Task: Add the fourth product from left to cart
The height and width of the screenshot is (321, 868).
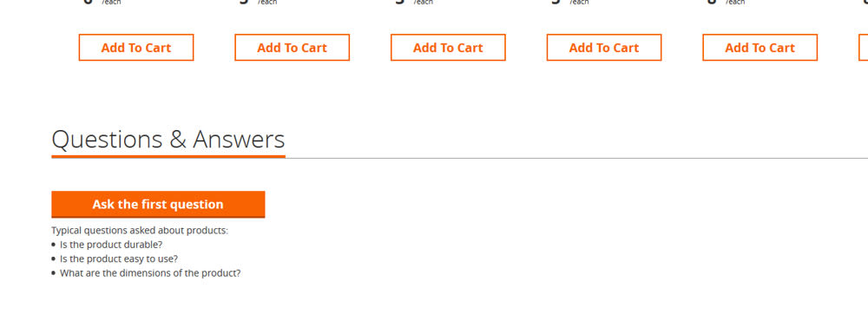Action: point(604,48)
